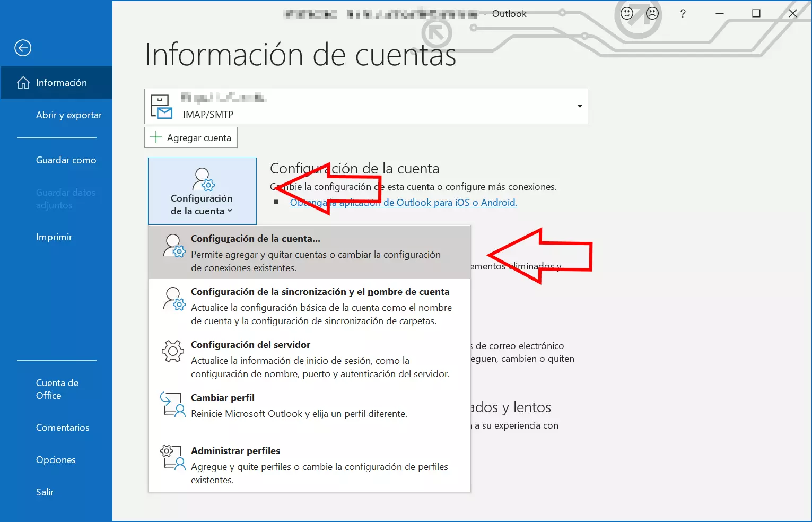Image resolution: width=812 pixels, height=522 pixels.
Task: Switch to the Opciones section
Action: coord(56,459)
